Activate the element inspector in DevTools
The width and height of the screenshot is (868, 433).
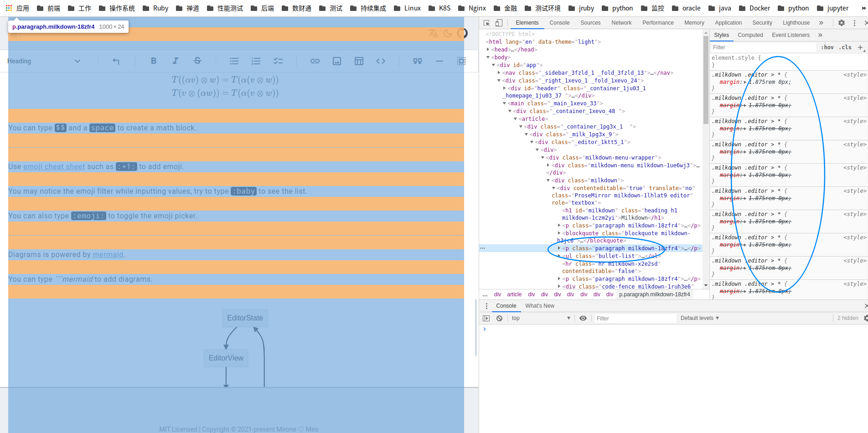click(x=486, y=22)
